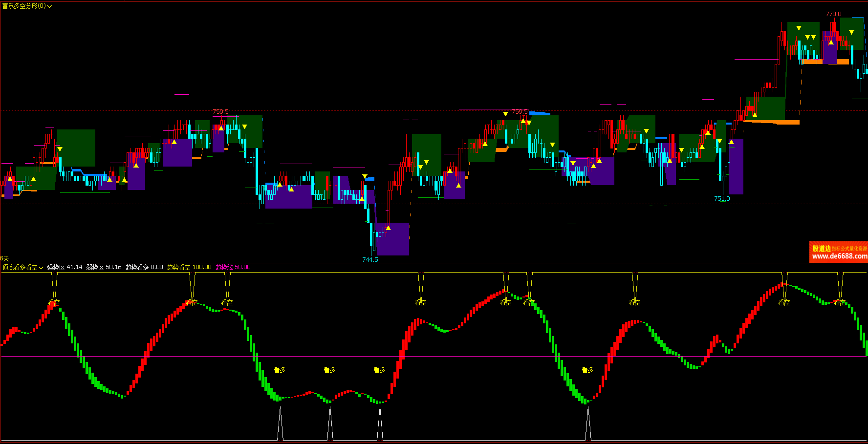Screen dimensions: 868x444
Task: Expand the 顶底看多看空 indicator dropdown
Action: click(x=22, y=267)
